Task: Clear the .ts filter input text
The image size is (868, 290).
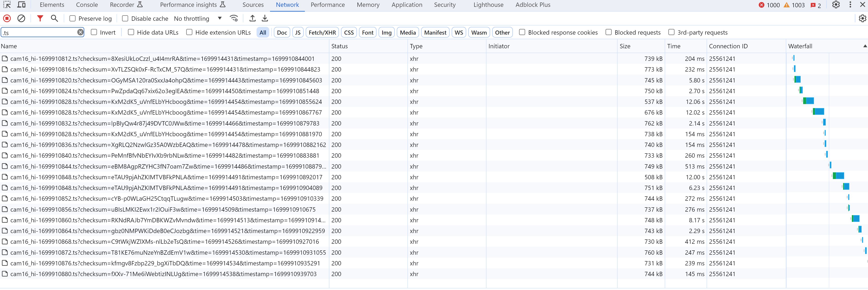Action: point(80,32)
